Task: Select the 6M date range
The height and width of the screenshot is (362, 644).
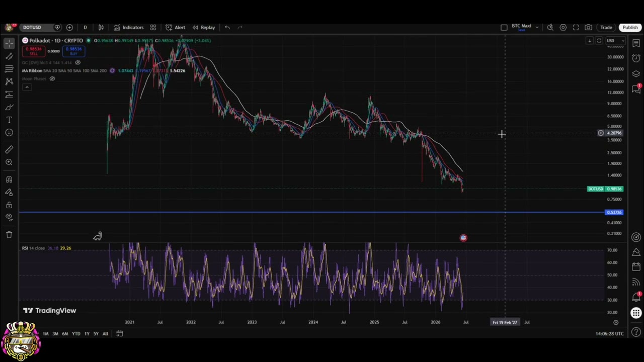Action: pyautogui.click(x=65, y=333)
